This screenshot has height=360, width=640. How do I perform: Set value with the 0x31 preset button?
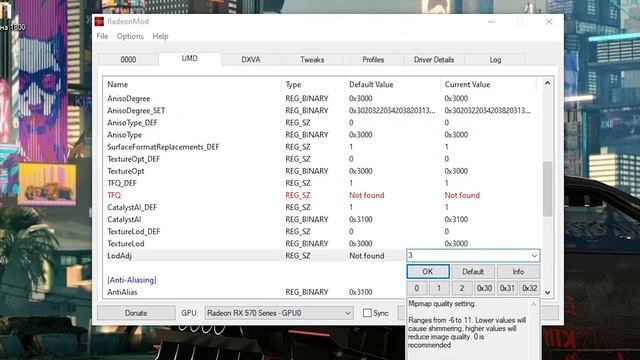507,288
